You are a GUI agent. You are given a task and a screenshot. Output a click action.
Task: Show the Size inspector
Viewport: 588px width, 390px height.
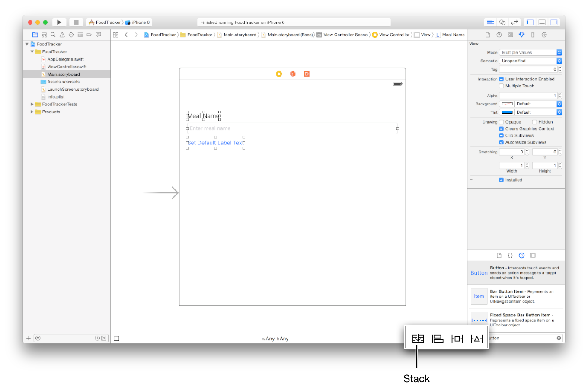533,35
